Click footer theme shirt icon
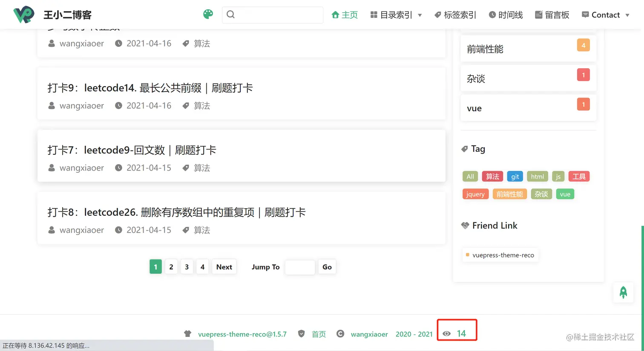This screenshot has height=351, width=644. (187, 334)
